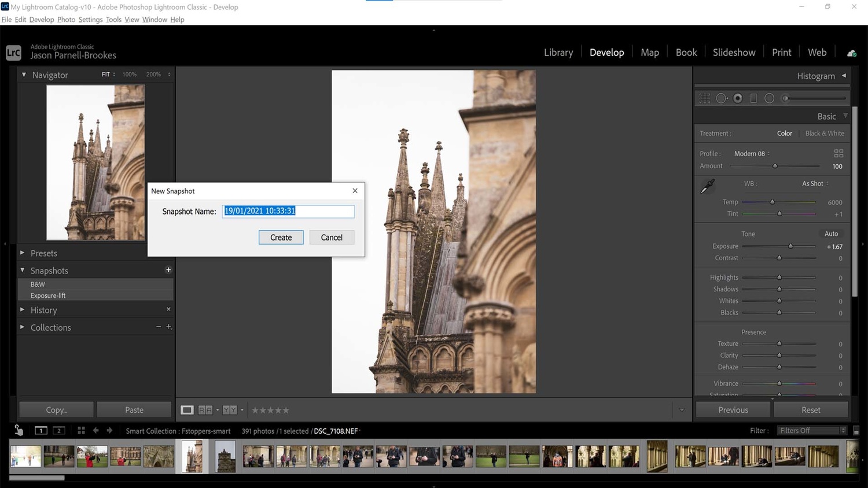Viewport: 868px width, 488px height.
Task: Pick the White Balance eyedropper tool
Action: (x=708, y=186)
